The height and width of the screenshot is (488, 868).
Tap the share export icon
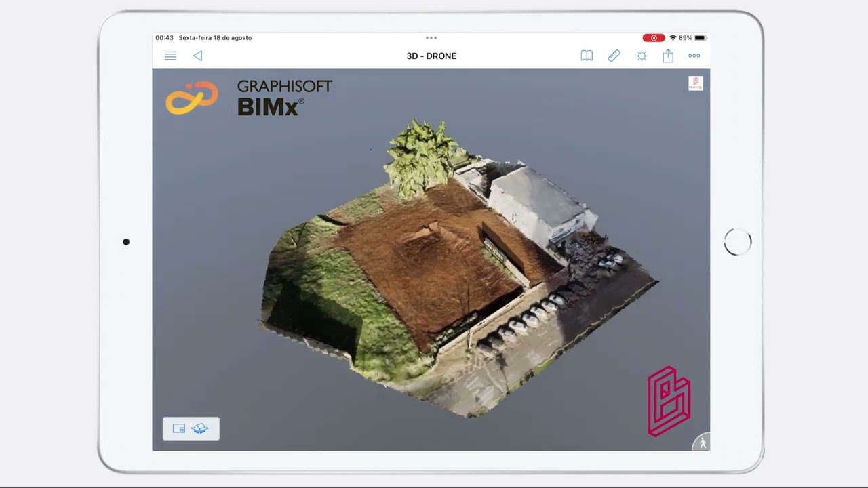pos(668,56)
